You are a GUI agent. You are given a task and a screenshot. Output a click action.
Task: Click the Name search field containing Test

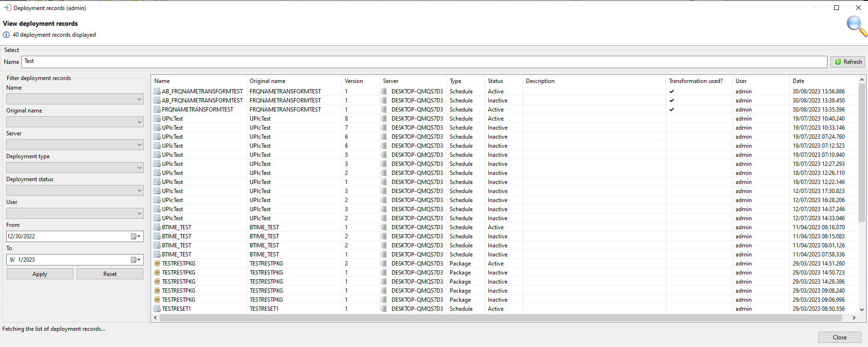[x=424, y=62]
